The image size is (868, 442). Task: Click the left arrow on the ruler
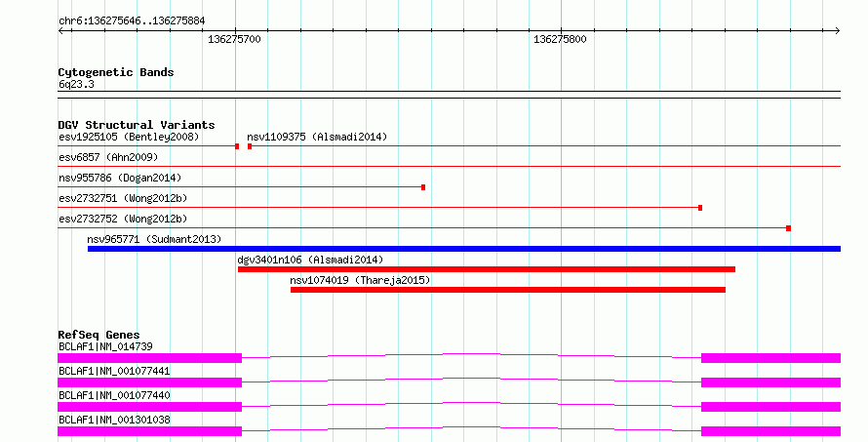[x=60, y=31]
